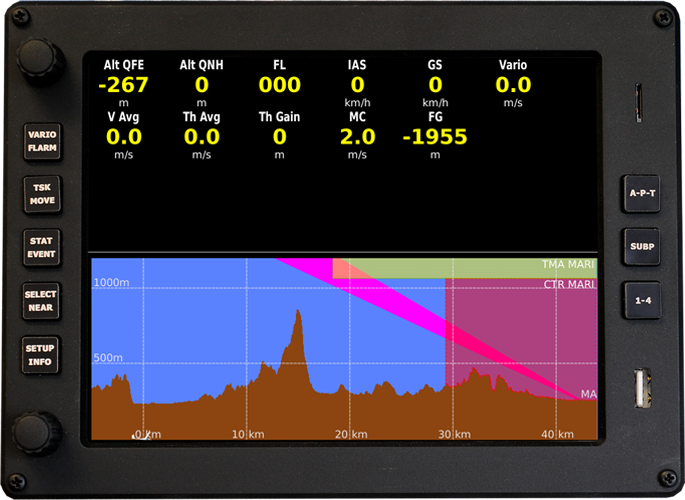Viewport: 685px width, 500px height.
Task: Click the 500m altitude gridline label
Action: [x=108, y=358]
